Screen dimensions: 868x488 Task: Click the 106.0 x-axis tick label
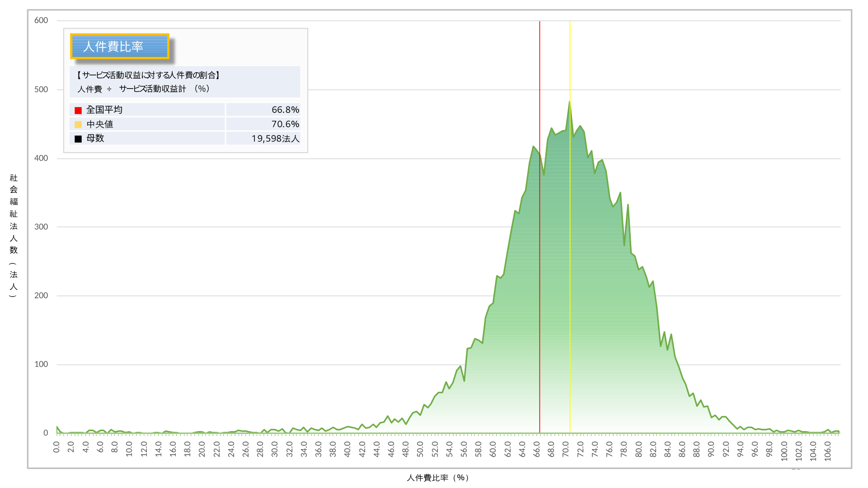(x=828, y=450)
